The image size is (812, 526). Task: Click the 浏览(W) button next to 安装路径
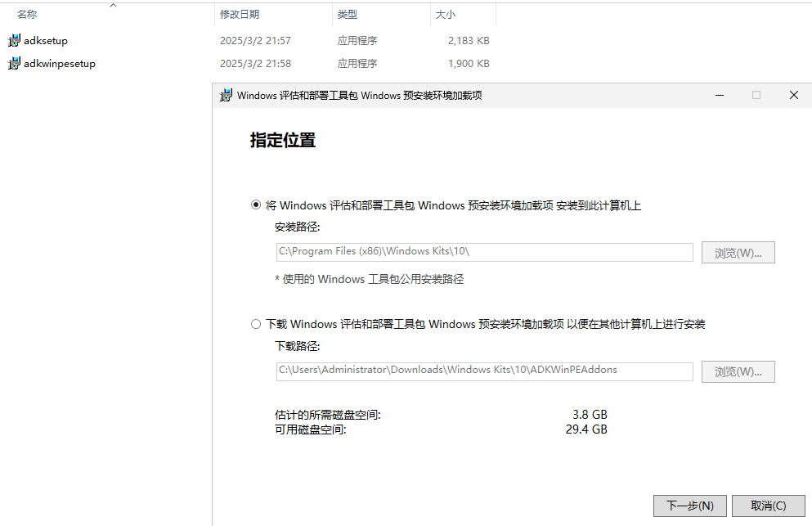737,252
